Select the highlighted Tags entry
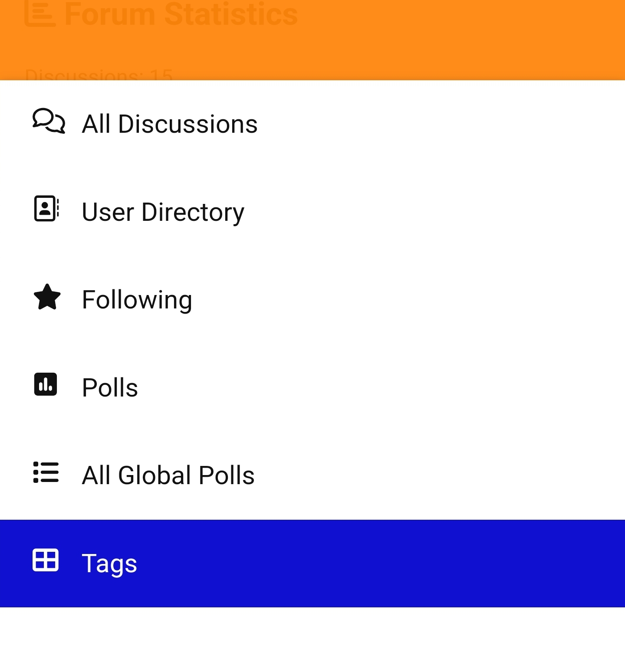Image resolution: width=625 pixels, height=672 pixels. 109,563
